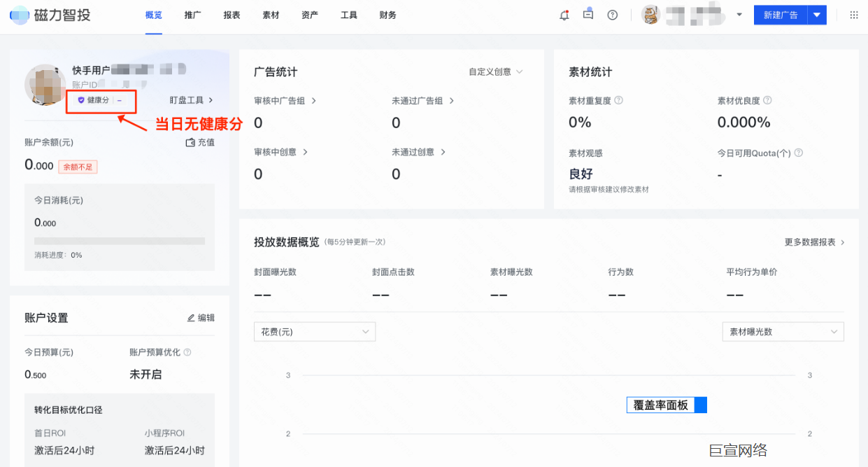Click the help question mark icon
This screenshot has width=868, height=467.
pos(612,14)
